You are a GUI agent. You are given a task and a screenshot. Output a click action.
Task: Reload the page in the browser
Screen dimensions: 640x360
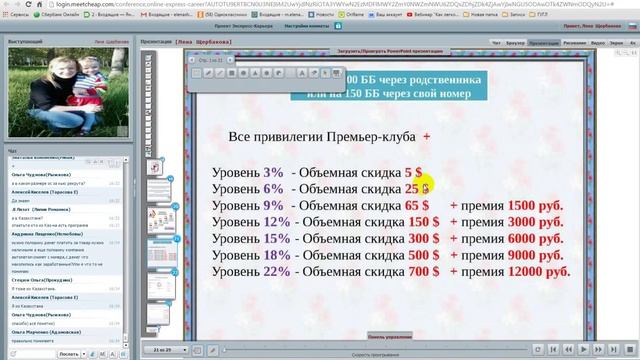point(28,4)
